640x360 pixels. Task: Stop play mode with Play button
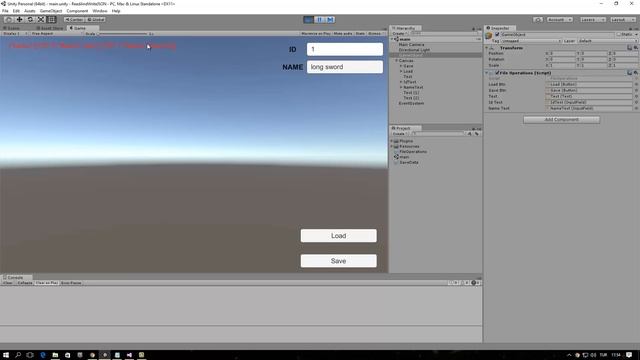[309, 20]
